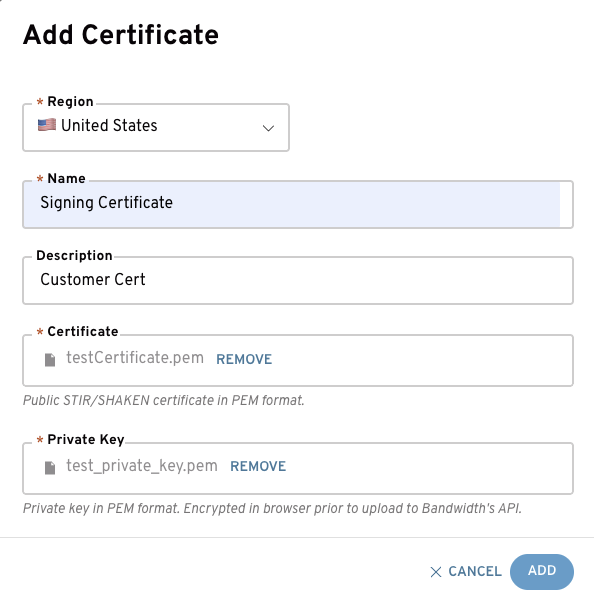Cancel adding the certificate
The image size is (594, 603).
coord(466,571)
